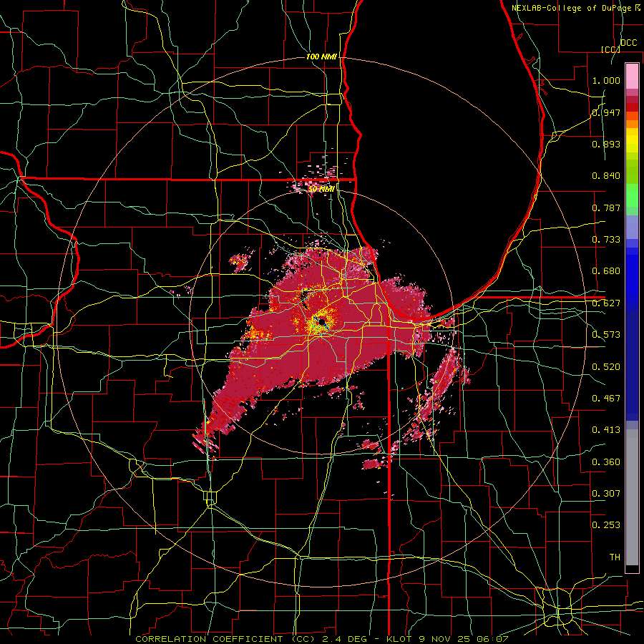This screenshot has height=644, width=644.
Task: Click the Correlation Coefficient caption at bottom
Action: [321, 639]
